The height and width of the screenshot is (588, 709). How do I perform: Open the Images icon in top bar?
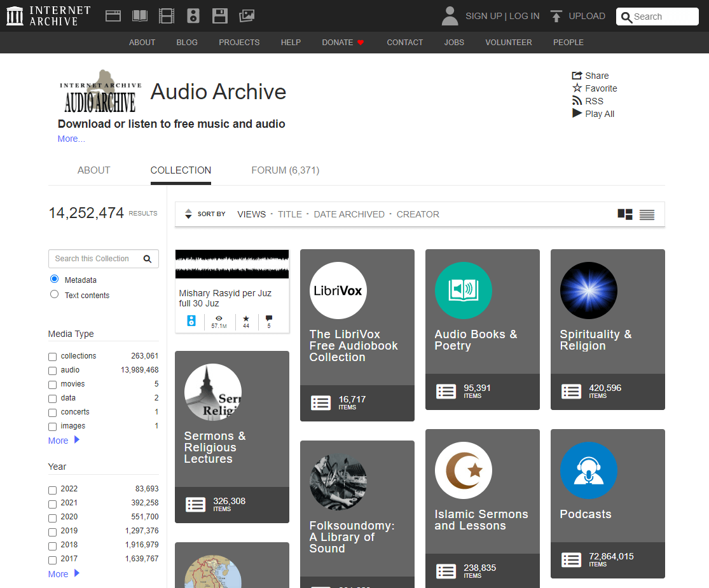[247, 17]
